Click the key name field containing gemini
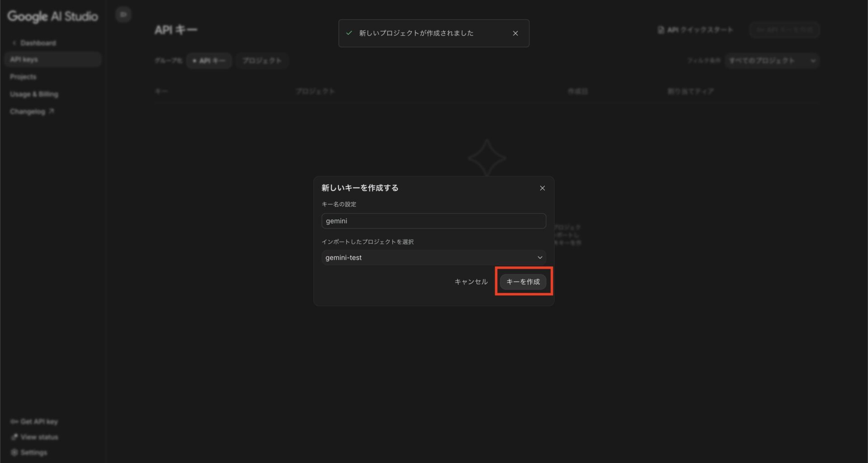The image size is (868, 463). 433,221
